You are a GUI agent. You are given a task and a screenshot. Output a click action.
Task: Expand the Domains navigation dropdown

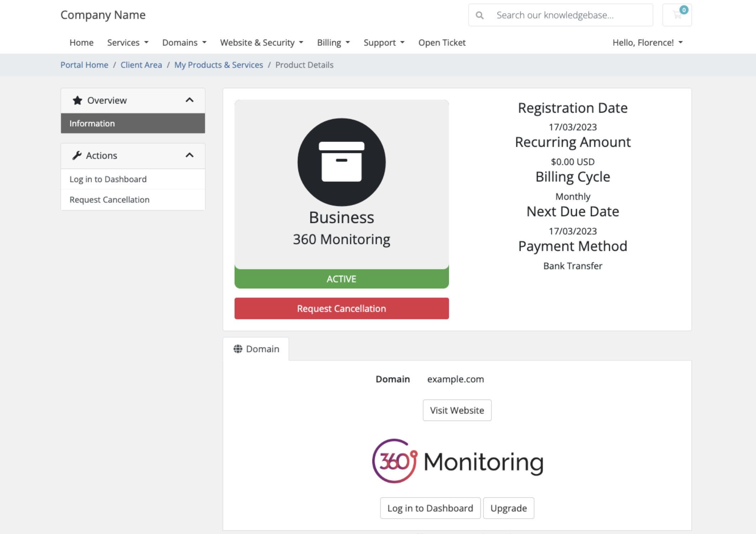pyautogui.click(x=183, y=42)
